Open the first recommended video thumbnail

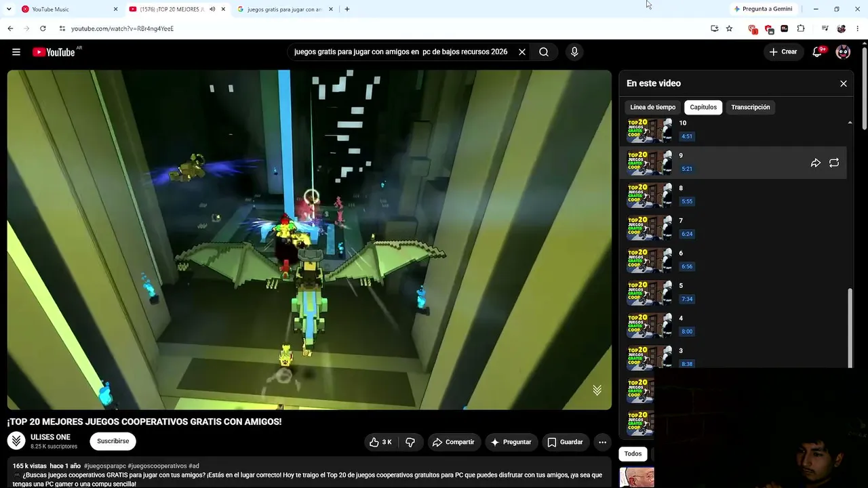click(637, 477)
